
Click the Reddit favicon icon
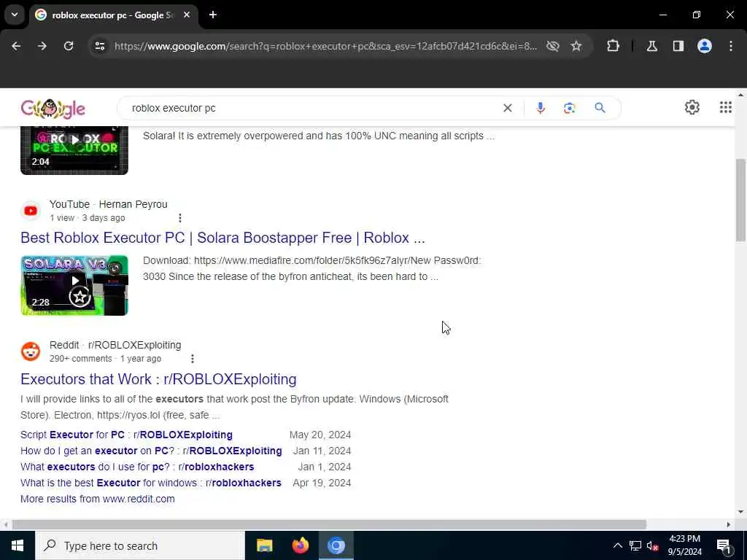pos(31,351)
